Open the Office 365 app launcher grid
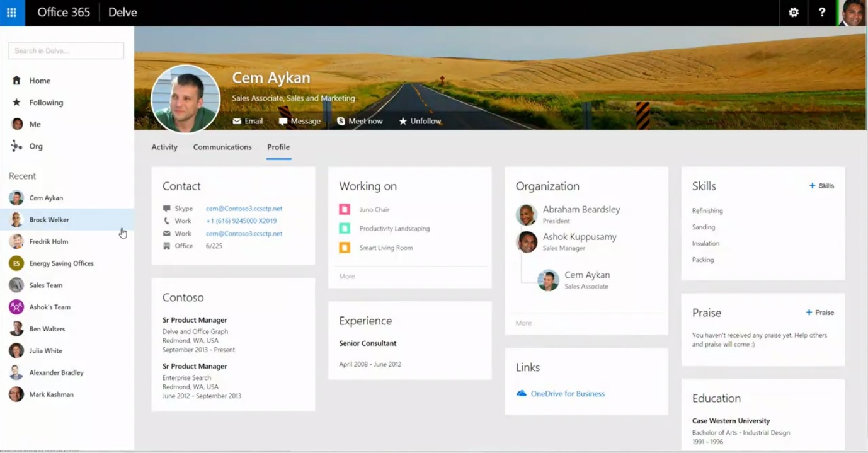This screenshot has height=453, width=868. [12, 13]
